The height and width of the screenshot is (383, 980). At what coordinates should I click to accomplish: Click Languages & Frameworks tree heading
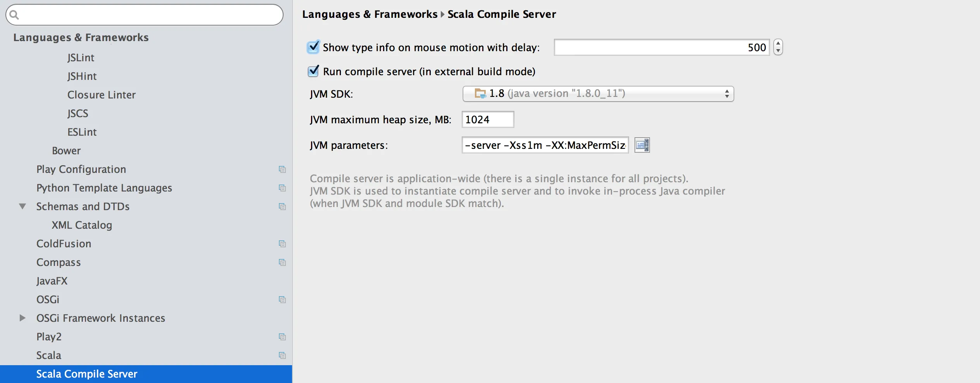click(81, 38)
